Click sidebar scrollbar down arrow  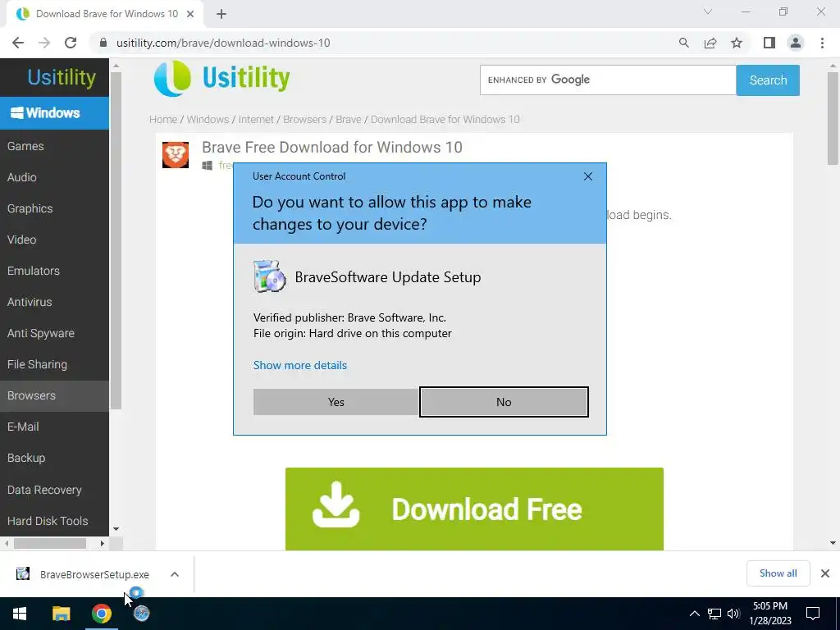click(116, 529)
